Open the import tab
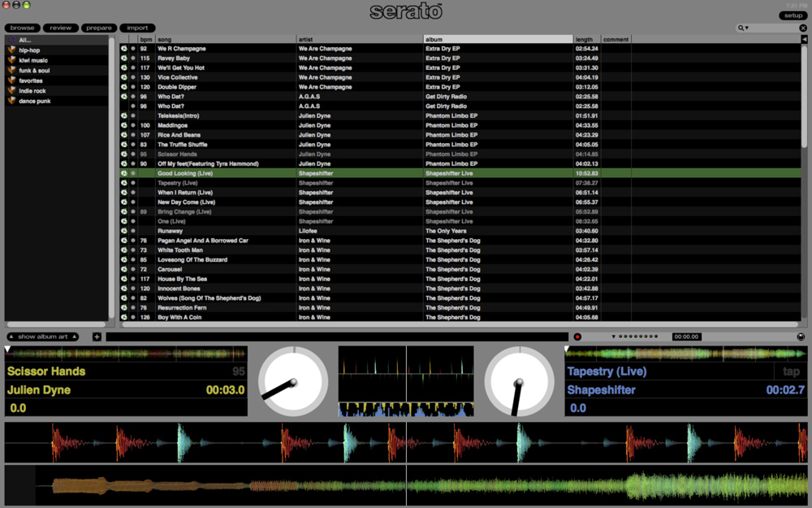This screenshot has height=508, width=812. click(x=137, y=28)
